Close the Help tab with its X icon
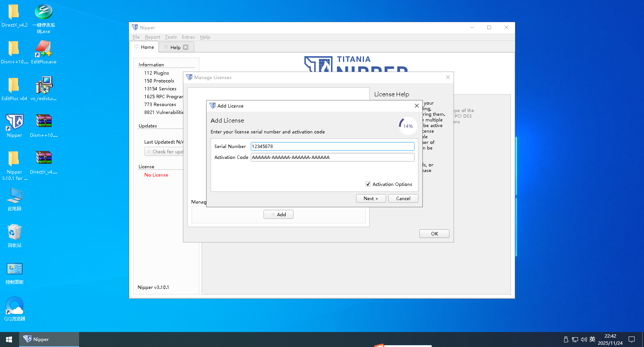The image size is (644, 347). 186,47
